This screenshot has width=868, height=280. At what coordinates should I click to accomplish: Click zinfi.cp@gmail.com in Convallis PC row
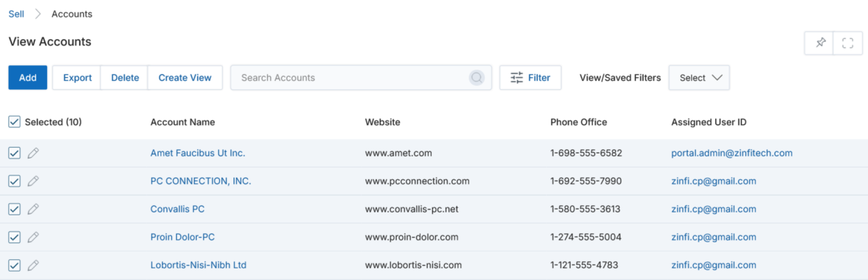714,209
